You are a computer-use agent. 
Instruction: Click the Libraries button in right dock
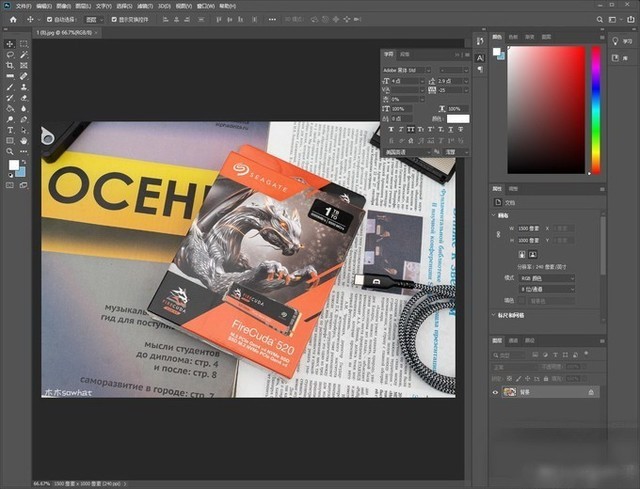[x=620, y=58]
